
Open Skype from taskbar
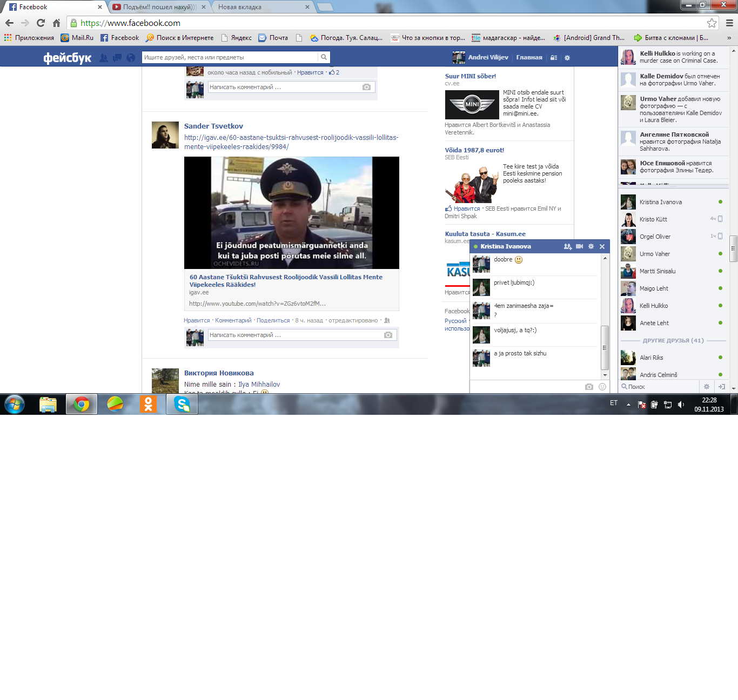[182, 404]
